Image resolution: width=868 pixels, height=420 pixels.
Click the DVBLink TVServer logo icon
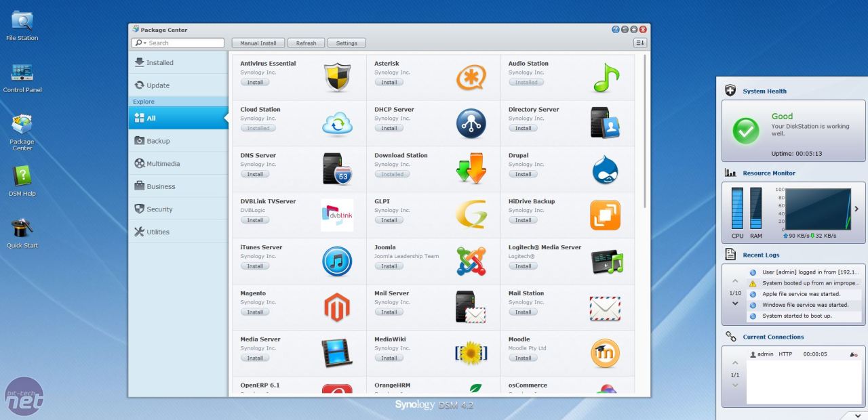point(337,215)
